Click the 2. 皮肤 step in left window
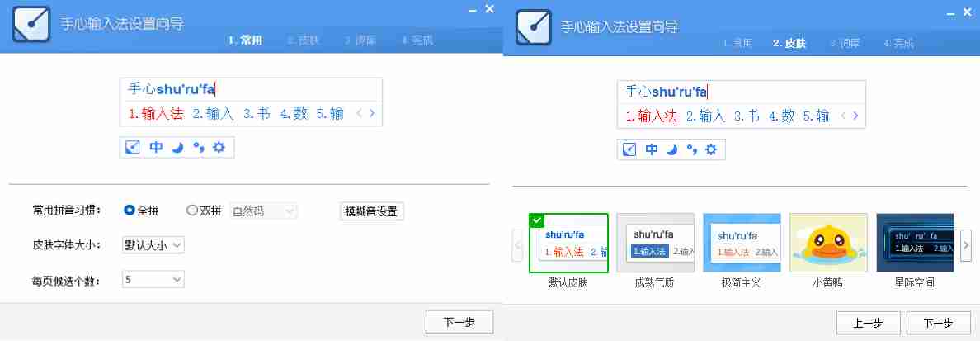Screen dimensions: 980x341 [x=303, y=40]
